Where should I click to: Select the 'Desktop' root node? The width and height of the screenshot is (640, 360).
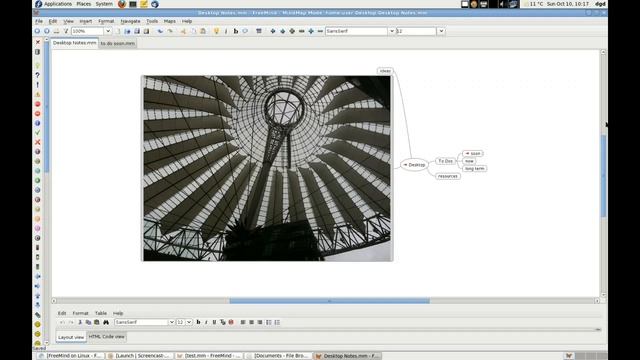pos(415,165)
